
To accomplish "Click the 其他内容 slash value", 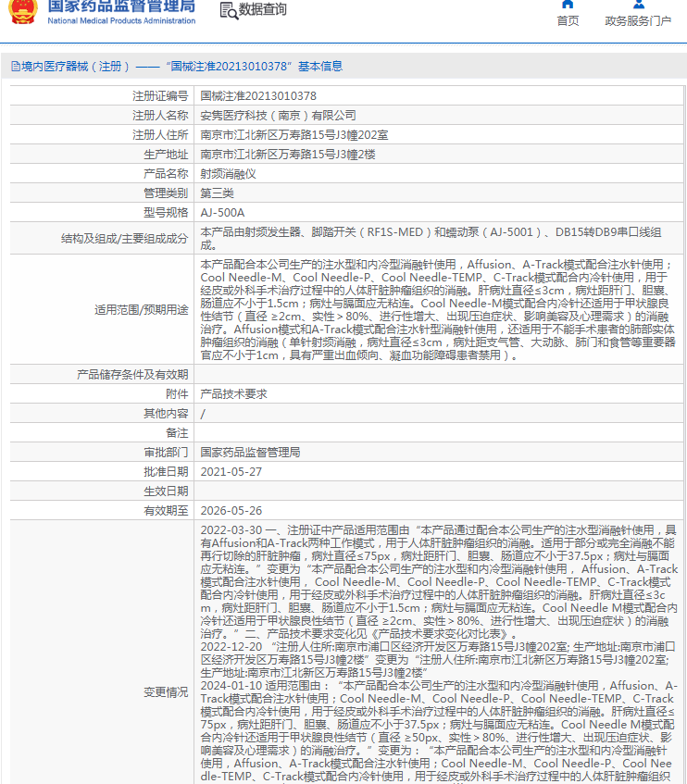I will tap(203, 414).
